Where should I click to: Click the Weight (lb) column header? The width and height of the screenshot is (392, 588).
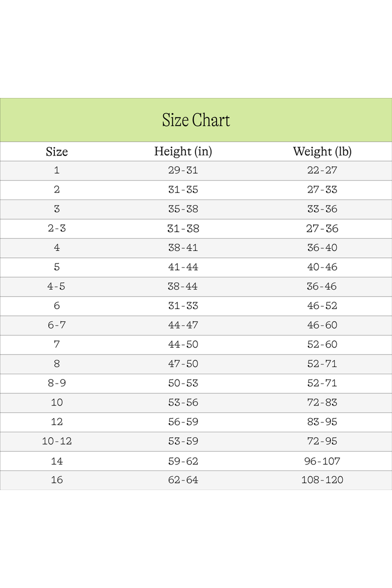tap(322, 151)
